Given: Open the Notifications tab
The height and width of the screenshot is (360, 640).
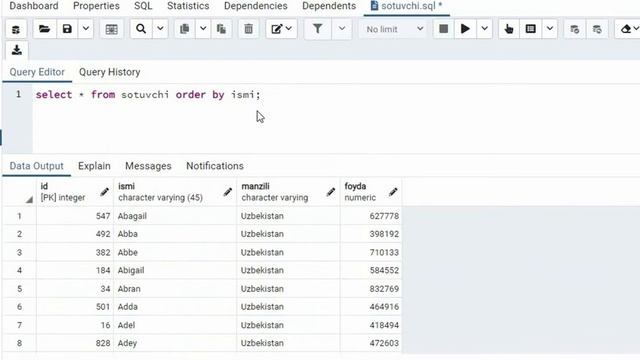Looking at the screenshot, I should click(215, 166).
